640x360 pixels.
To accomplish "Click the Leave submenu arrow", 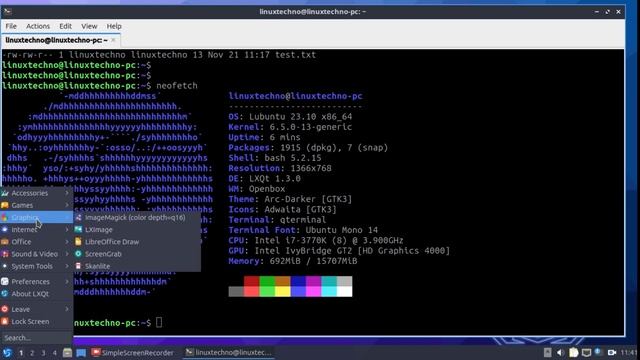I will pos(67,309).
